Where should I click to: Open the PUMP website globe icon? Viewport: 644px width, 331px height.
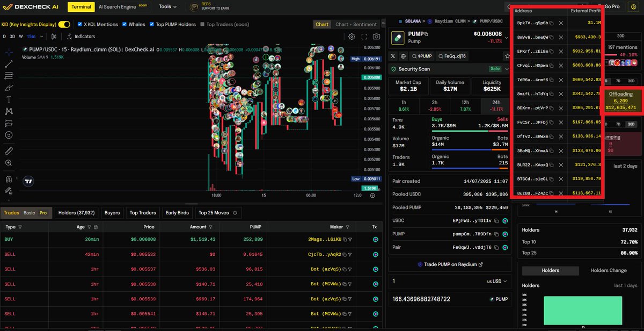[x=404, y=56]
